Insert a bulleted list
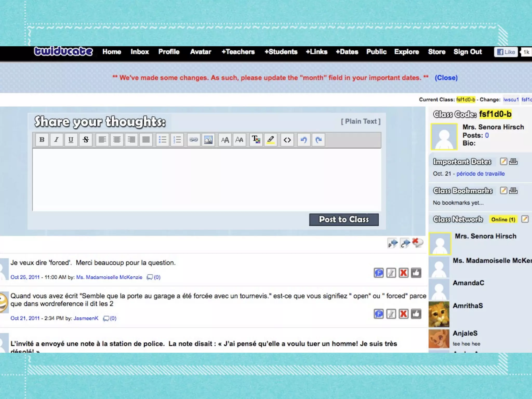532x399 pixels. click(163, 140)
